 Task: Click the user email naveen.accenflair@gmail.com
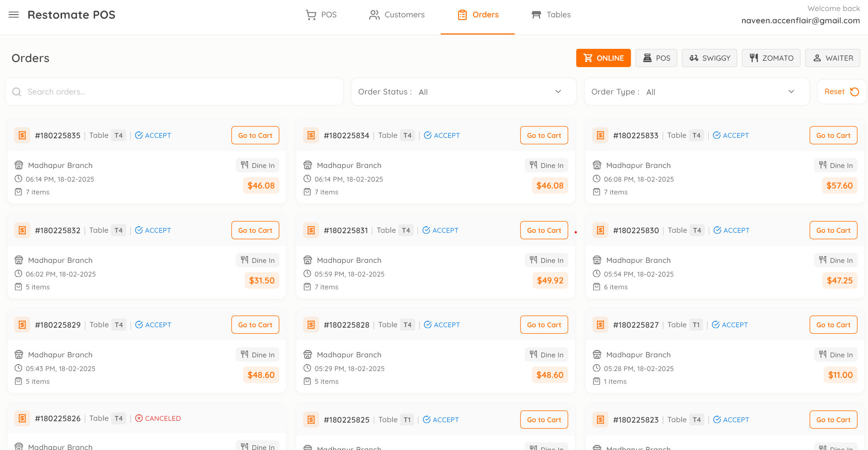[x=800, y=21]
